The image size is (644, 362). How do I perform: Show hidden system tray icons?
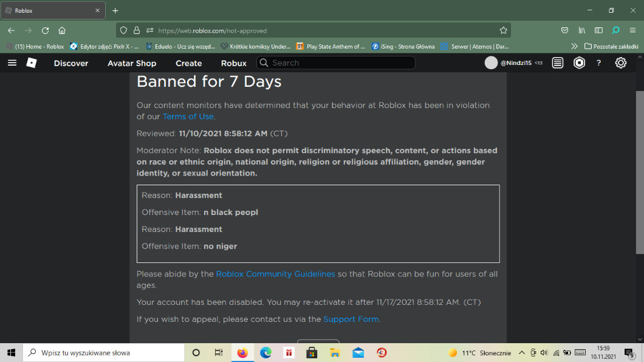click(x=521, y=353)
